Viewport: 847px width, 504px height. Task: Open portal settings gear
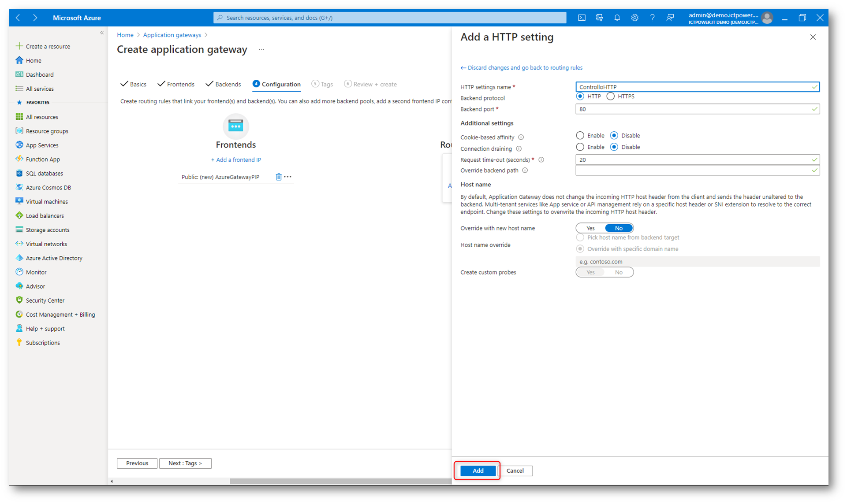pos(634,18)
